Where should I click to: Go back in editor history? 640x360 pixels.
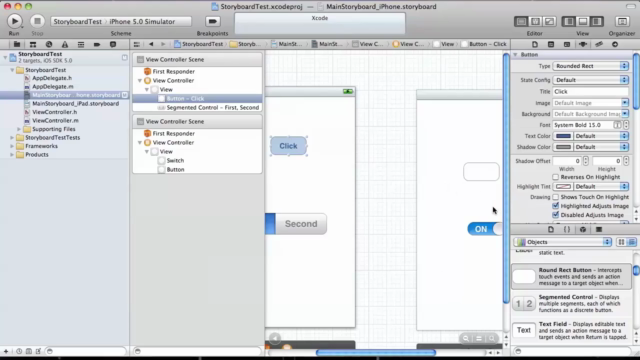(x=151, y=44)
